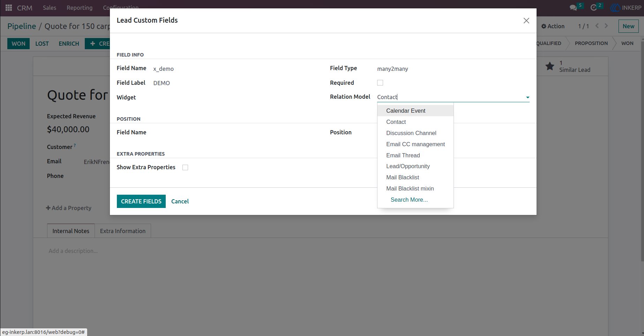
Task: Open the CRM app home
Action: [x=25, y=8]
